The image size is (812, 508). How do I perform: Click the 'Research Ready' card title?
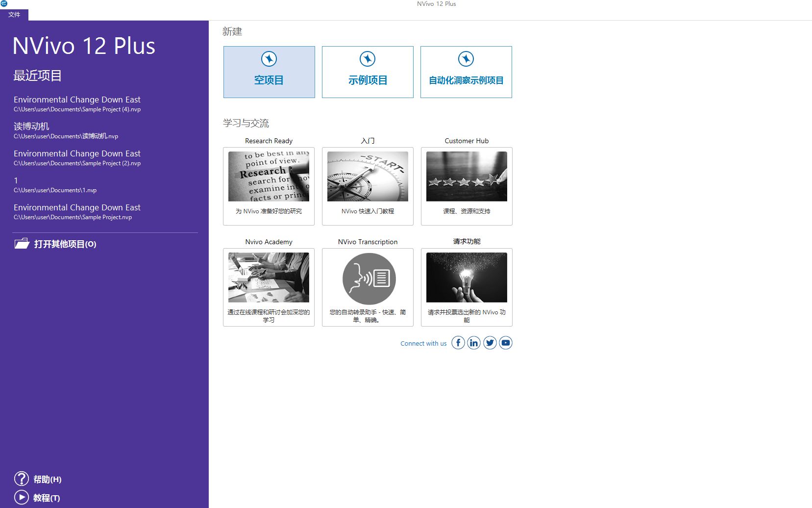click(269, 141)
